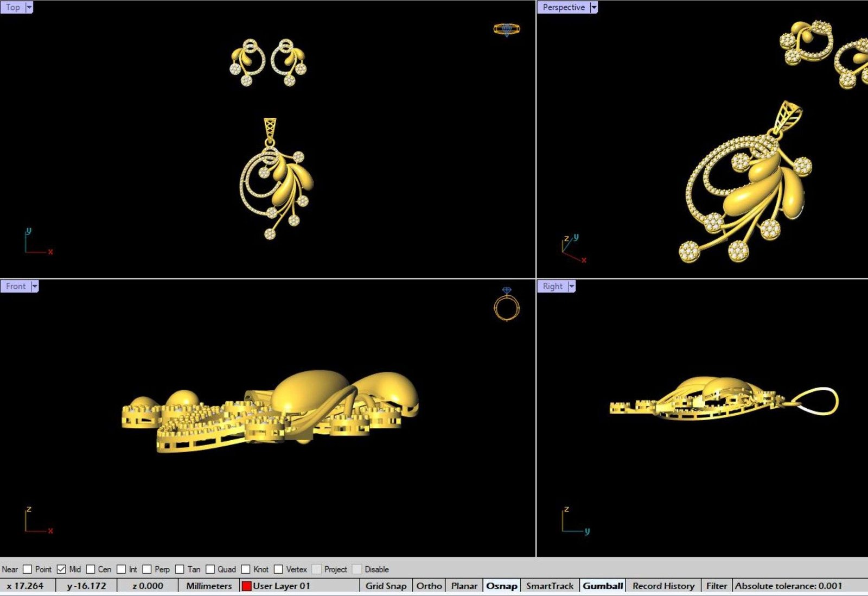868x596 pixels.
Task: Click the Millimeters units status pane
Action: [209, 586]
